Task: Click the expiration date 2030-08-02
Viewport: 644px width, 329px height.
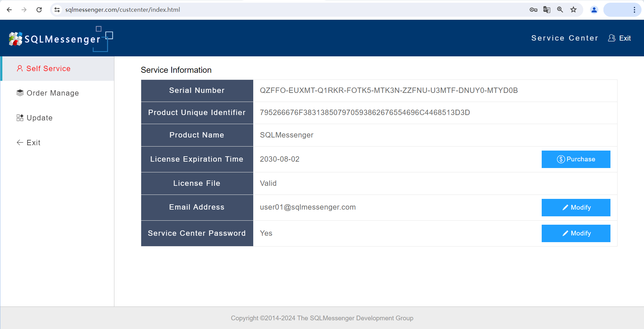Action: point(280,159)
